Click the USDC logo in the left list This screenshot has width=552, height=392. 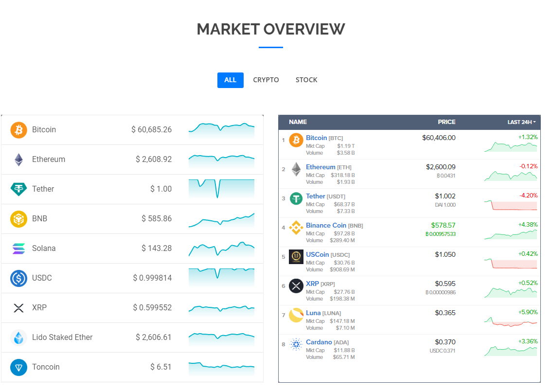[18, 278]
